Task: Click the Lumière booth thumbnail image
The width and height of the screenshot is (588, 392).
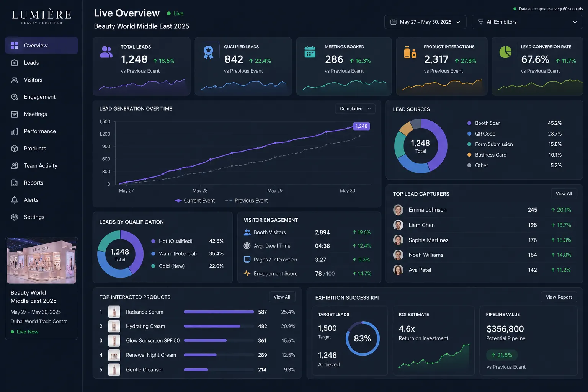Action: [41, 261]
